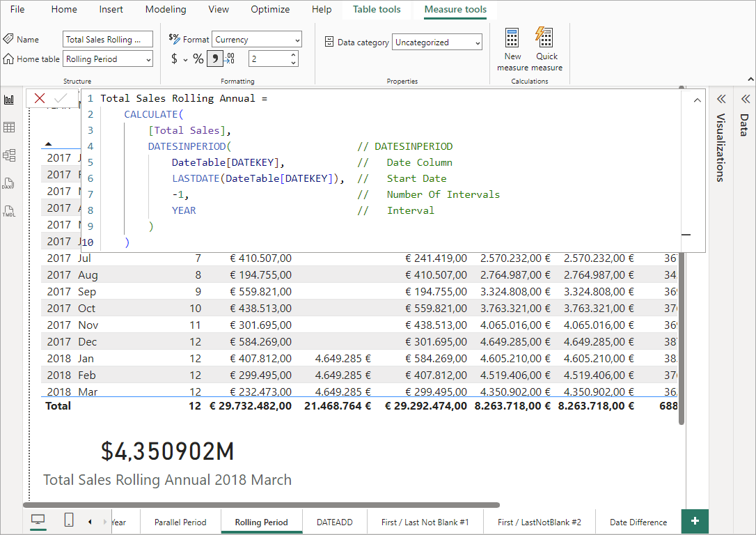Screen dimensions: 756x535
Task: Apply percentage format button
Action: [x=198, y=59]
